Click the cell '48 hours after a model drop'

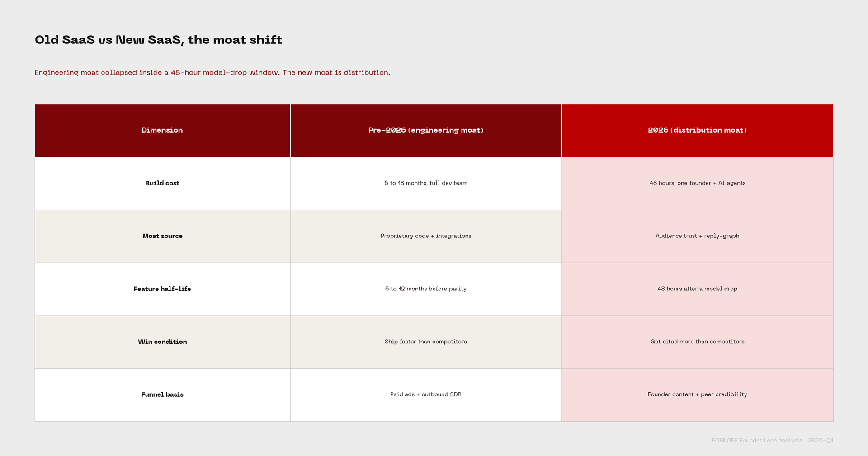(698, 289)
